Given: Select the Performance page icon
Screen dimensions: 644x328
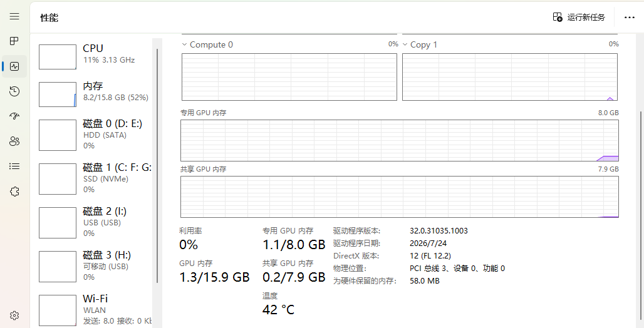Looking at the screenshot, I should 14,66.
